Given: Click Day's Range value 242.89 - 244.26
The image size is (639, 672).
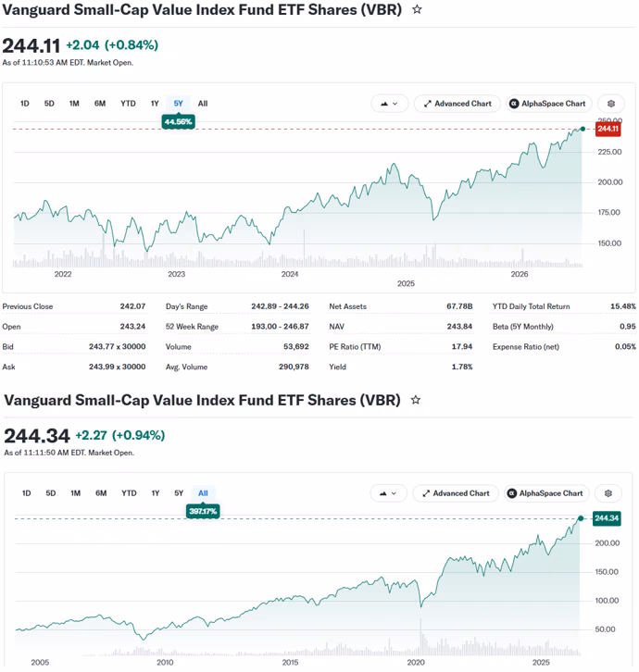Looking at the screenshot, I should 280,306.
